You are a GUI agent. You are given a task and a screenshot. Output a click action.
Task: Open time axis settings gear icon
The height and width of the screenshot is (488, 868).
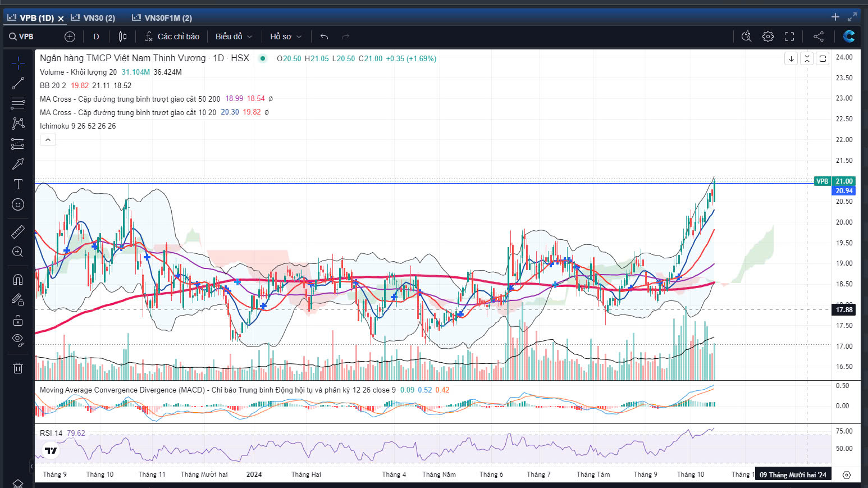coord(847,475)
